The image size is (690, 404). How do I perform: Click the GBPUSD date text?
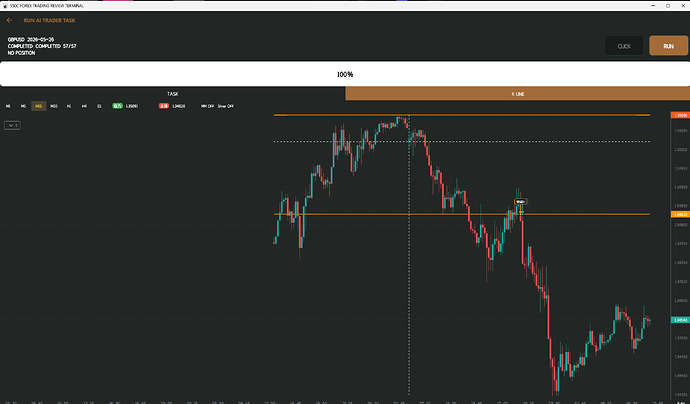31,39
